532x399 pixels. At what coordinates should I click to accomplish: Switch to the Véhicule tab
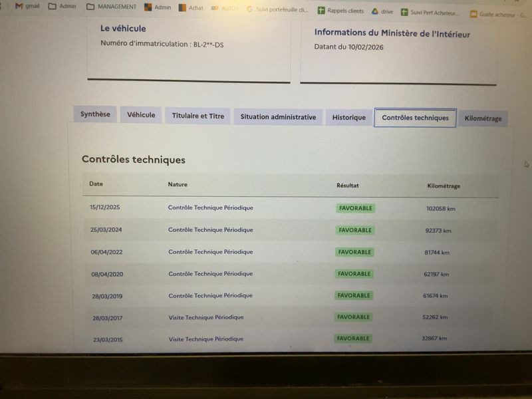[141, 114]
